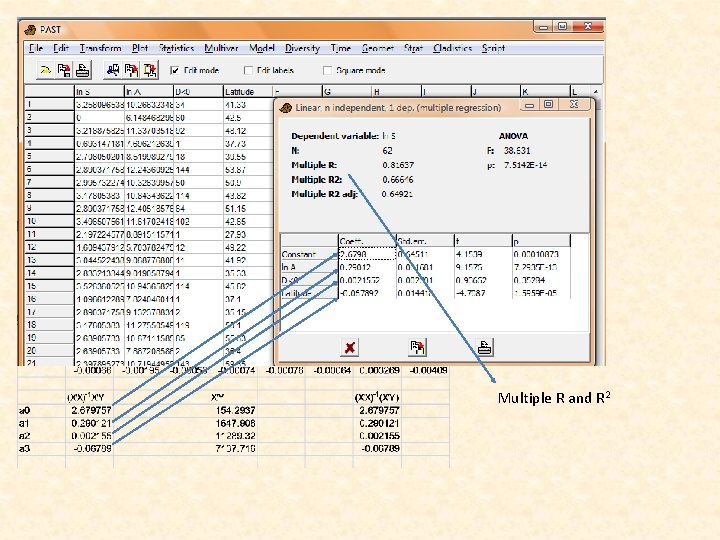720x540 pixels.
Task: Click Latitude cell with value 41.53
Action: [x=248, y=105]
